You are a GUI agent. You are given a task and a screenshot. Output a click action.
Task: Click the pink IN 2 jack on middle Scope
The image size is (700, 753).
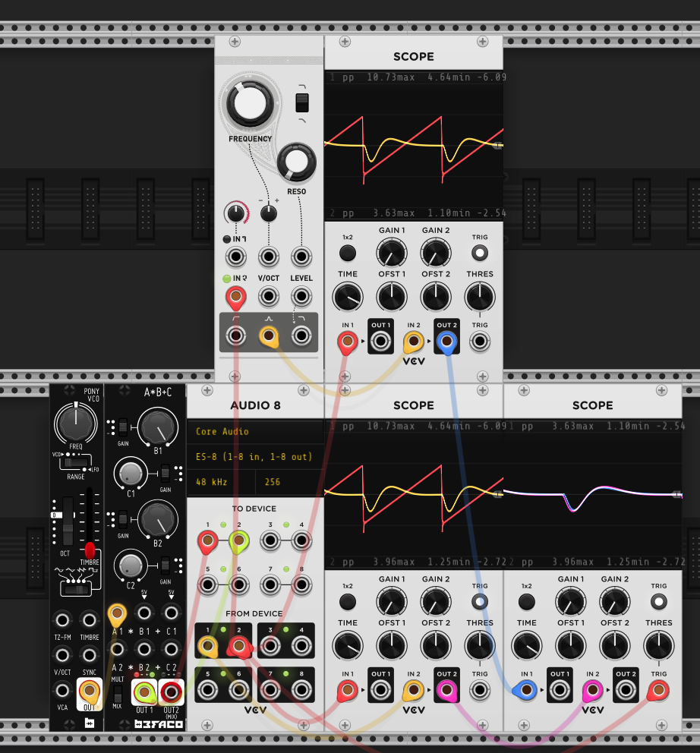click(x=592, y=689)
